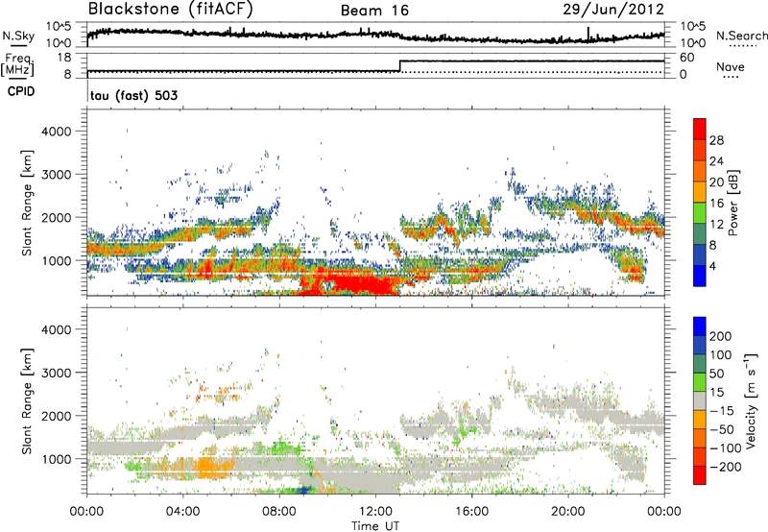The width and height of the screenshot is (768, 532).
Task: Click the 'Time UT' axis title
Action: coord(375,526)
